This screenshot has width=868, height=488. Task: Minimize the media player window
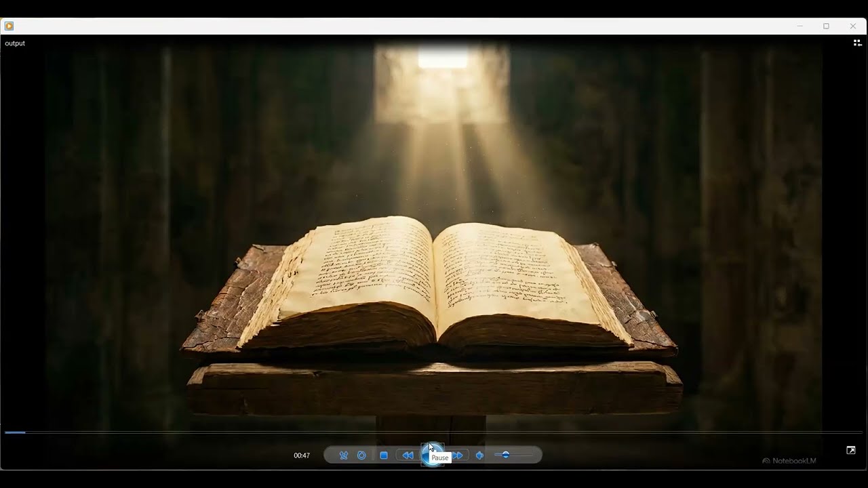click(800, 26)
